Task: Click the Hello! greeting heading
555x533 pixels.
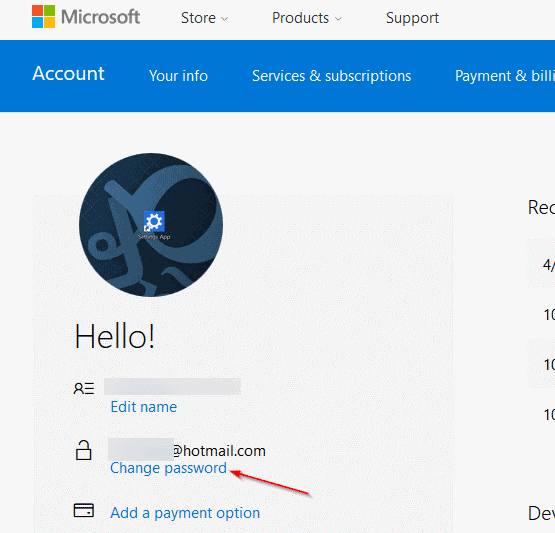Action: (x=115, y=336)
